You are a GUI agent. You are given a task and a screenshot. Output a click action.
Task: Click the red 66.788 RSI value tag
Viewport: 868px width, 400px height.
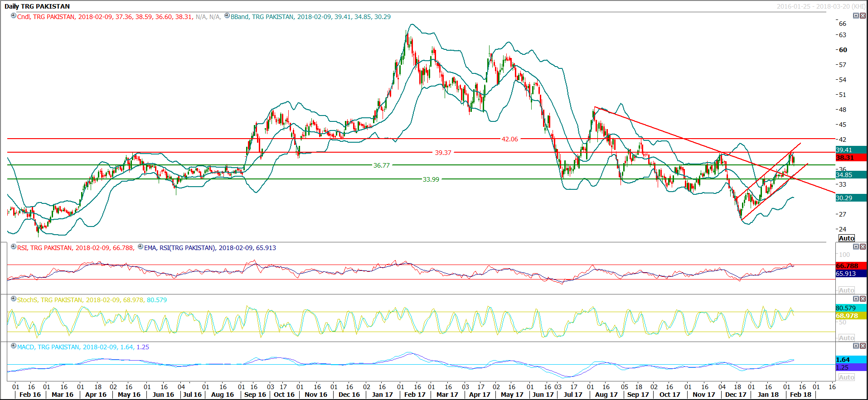coord(851,266)
